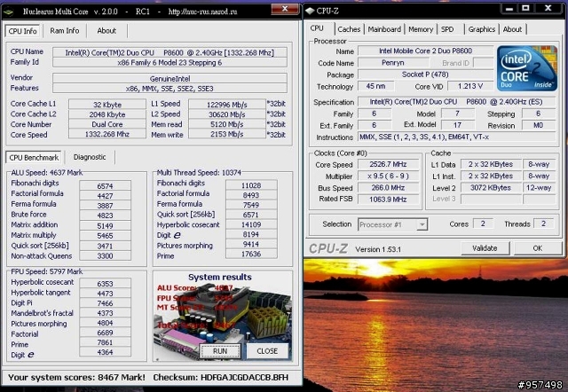Click the Cores count field
Viewport: 568px width, 392px height.
pos(483,223)
